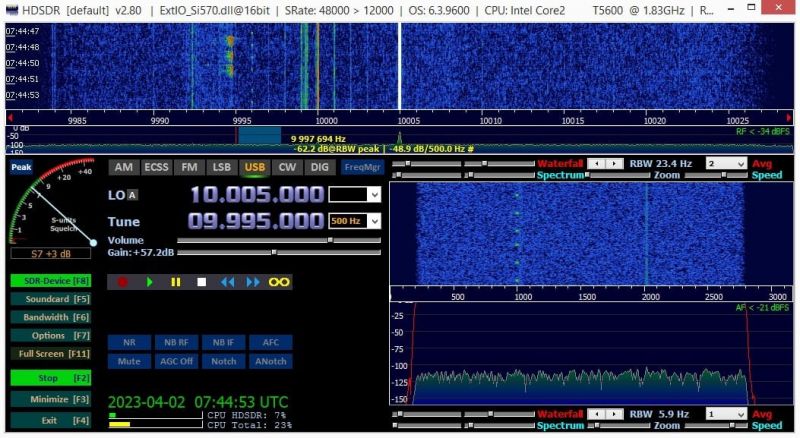Click the Exit [F4] button
The image size is (800, 438).
click(x=51, y=421)
